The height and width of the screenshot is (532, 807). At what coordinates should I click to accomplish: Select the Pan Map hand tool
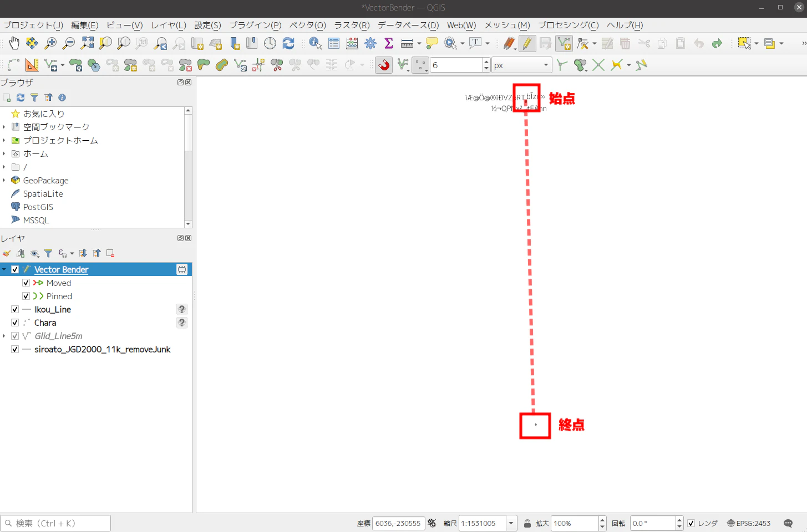[14, 43]
